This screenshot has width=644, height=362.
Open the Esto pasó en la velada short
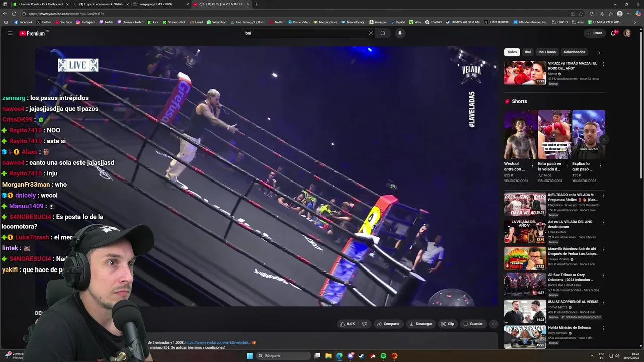554,134
